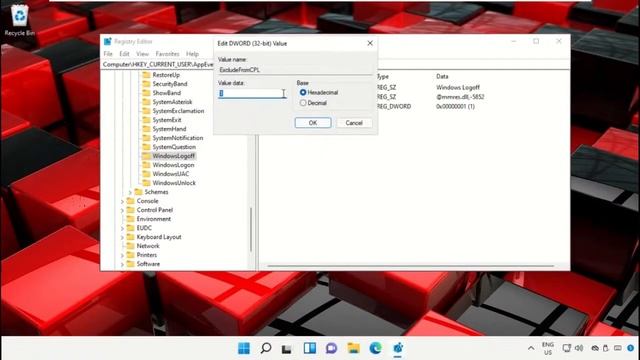Click the registry address bar path
This screenshot has height=360, width=640.
[x=158, y=64]
